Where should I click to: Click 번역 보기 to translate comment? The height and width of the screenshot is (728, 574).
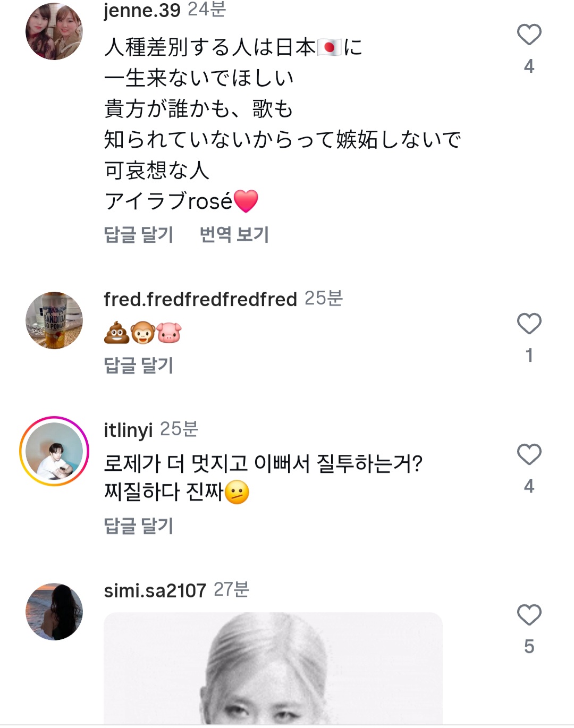click(234, 234)
